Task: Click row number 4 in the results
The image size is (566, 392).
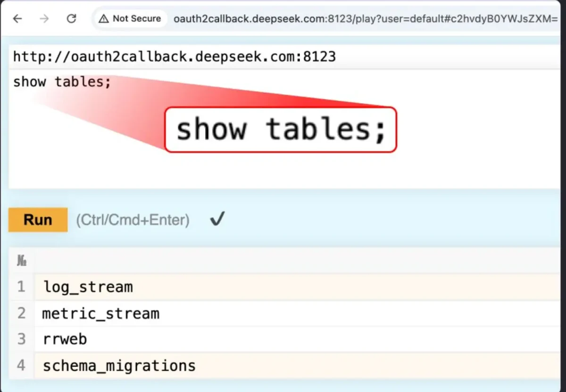Action: point(21,365)
